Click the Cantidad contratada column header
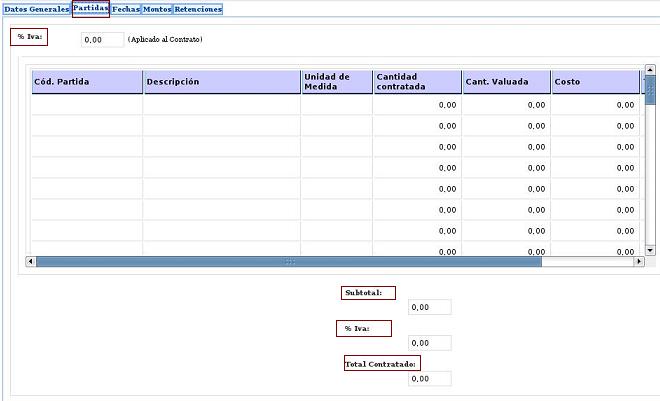 point(417,81)
